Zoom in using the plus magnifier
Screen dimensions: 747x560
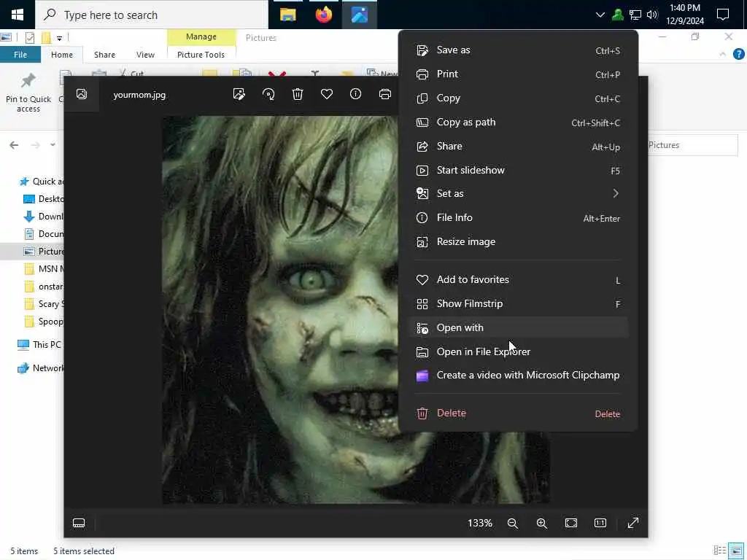click(542, 524)
